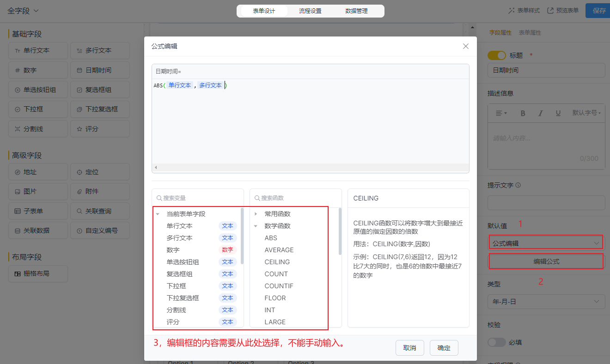The image size is (610, 364).
Task: Click the 复选框组 checkbox icon in left palette
Action: click(x=79, y=90)
